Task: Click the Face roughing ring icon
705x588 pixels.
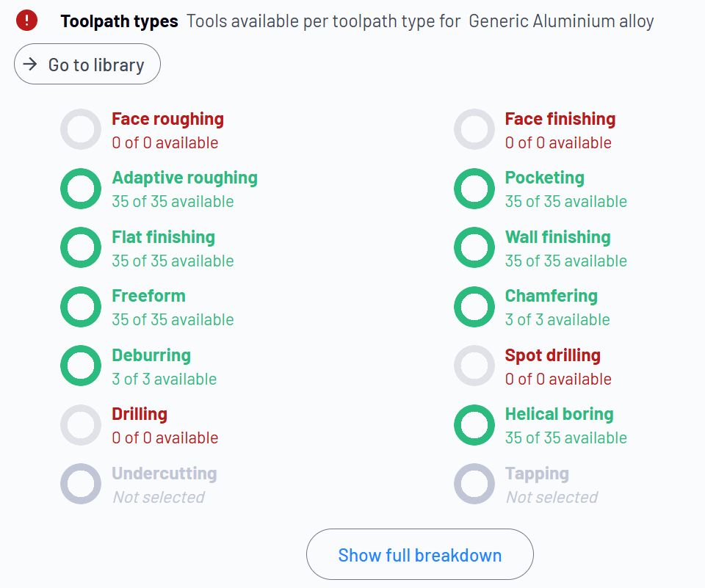Action: point(81,129)
